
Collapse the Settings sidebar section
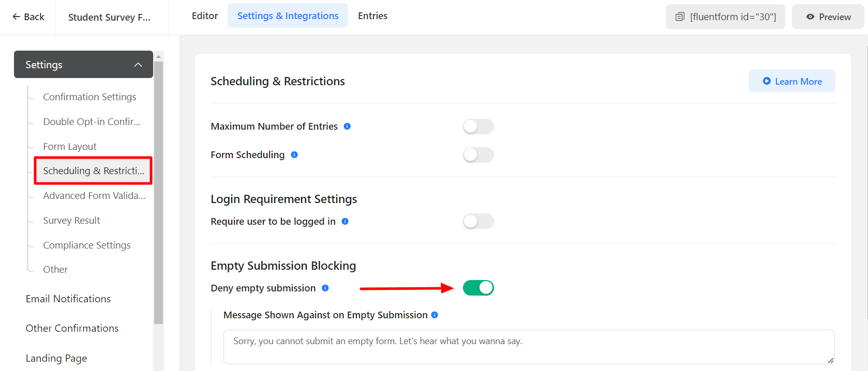coord(138,65)
